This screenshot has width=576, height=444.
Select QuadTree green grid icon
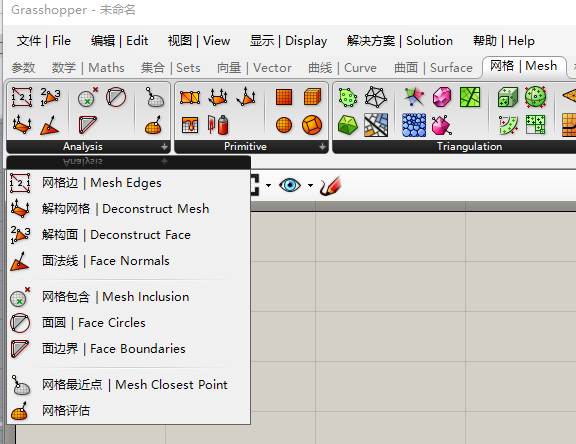[x=535, y=124]
